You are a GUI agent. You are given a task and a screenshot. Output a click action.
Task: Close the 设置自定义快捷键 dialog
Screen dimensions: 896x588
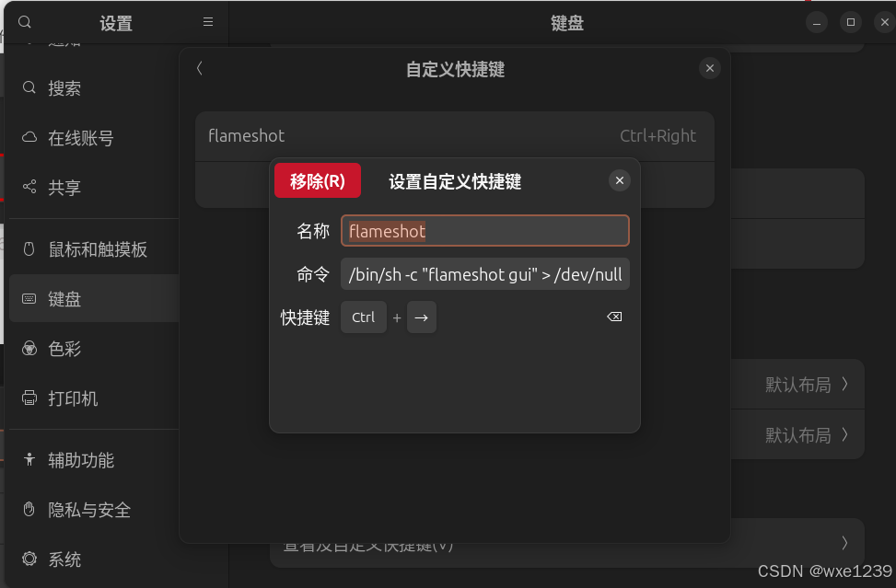click(620, 181)
